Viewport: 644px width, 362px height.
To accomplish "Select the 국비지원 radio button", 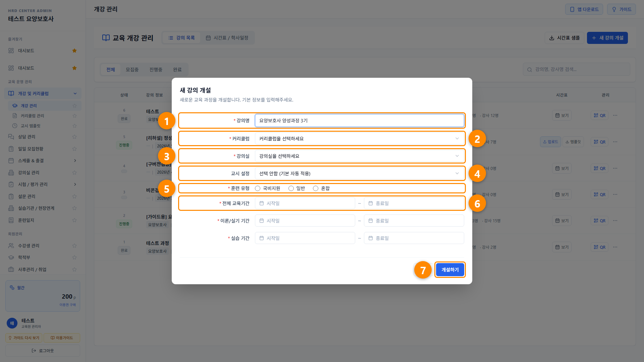I will (x=258, y=188).
